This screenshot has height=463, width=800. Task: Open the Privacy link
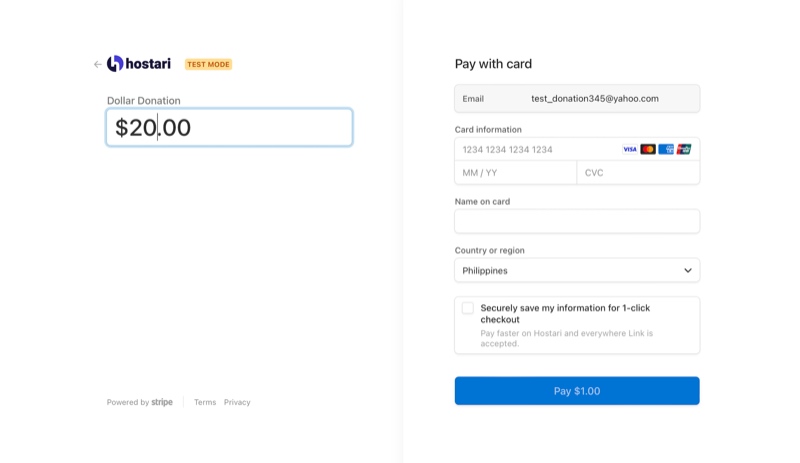[x=237, y=402]
